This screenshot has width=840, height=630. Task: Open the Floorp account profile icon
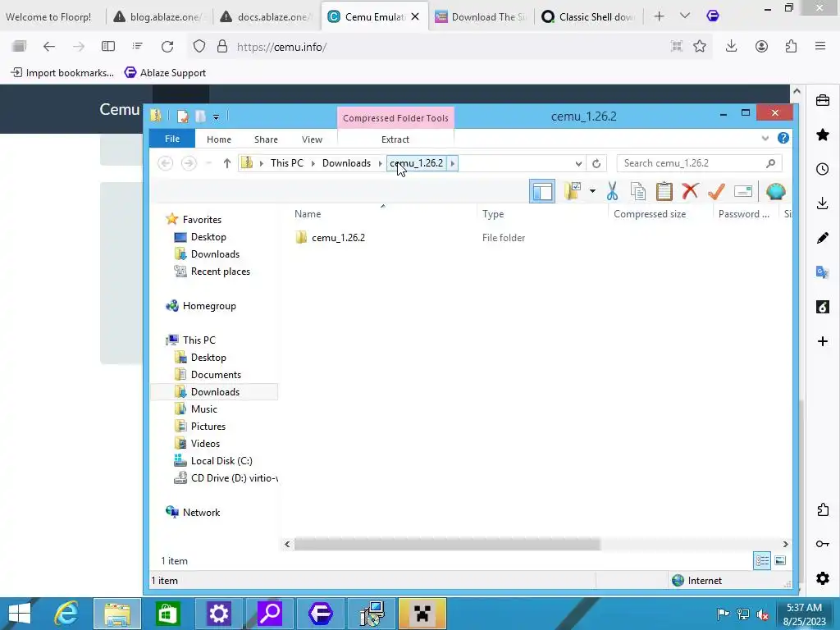click(x=761, y=47)
